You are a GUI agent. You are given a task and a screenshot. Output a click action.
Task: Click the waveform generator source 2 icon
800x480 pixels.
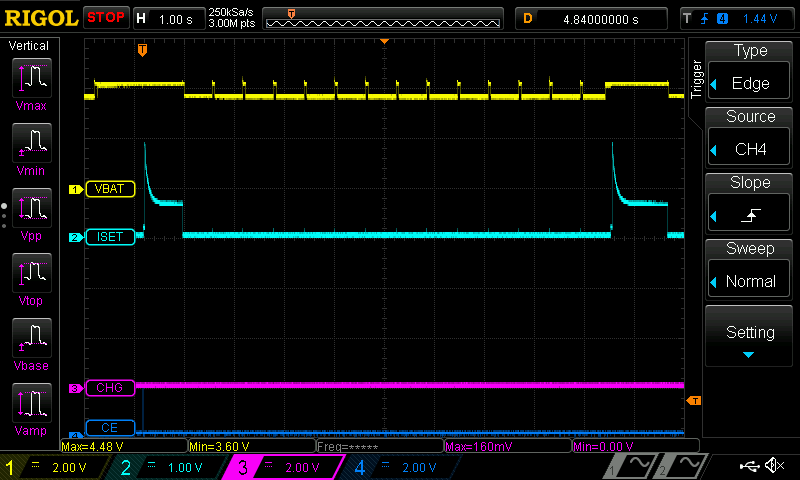click(x=681, y=467)
